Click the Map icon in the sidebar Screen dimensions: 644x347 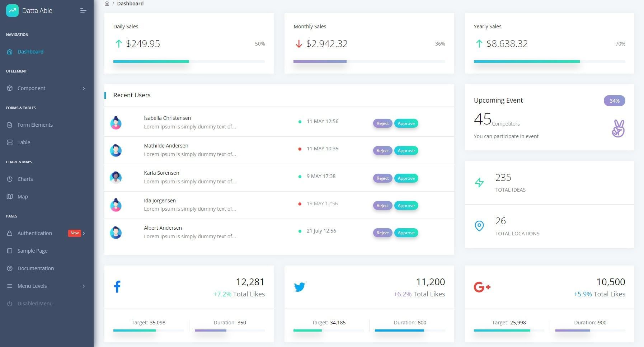10,196
